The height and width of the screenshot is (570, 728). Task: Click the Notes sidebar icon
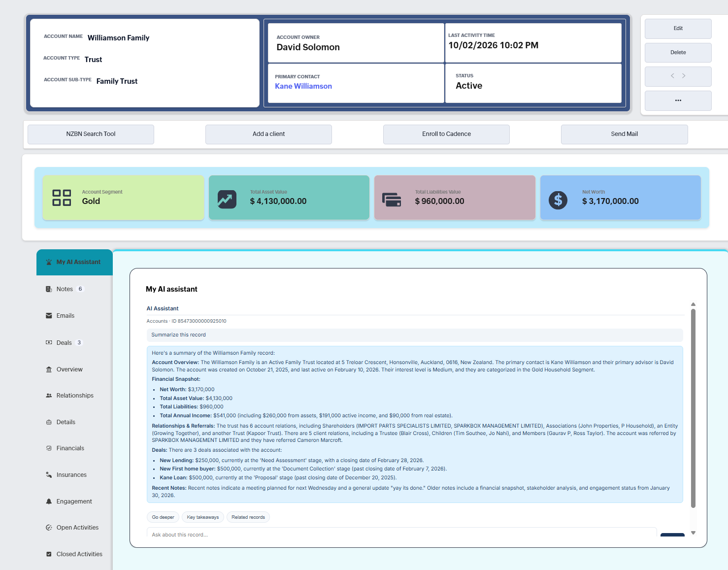point(49,289)
